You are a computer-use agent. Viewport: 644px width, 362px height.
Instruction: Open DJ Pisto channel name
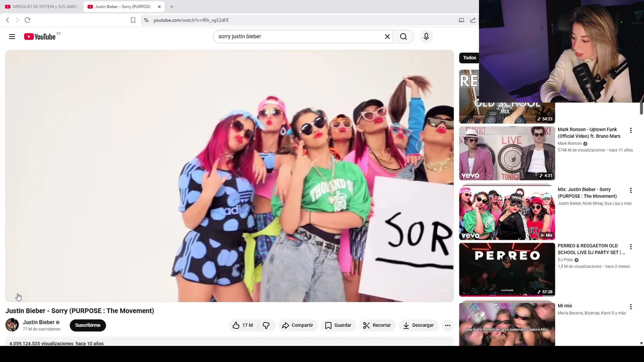pos(565,260)
